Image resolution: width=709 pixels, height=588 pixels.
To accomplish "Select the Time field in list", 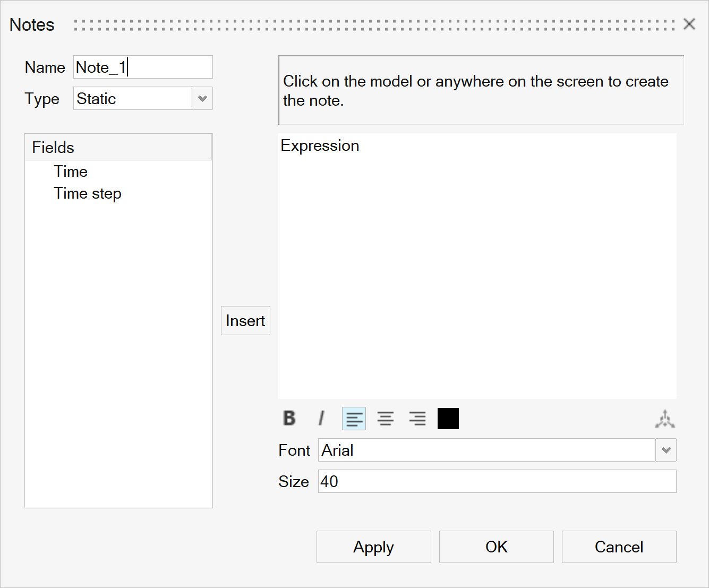I will point(71,172).
